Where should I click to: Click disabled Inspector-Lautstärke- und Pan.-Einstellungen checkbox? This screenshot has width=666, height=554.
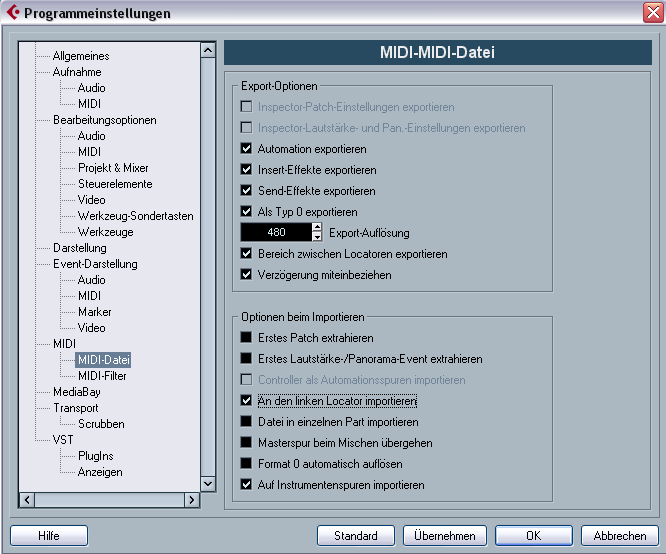coord(246,127)
